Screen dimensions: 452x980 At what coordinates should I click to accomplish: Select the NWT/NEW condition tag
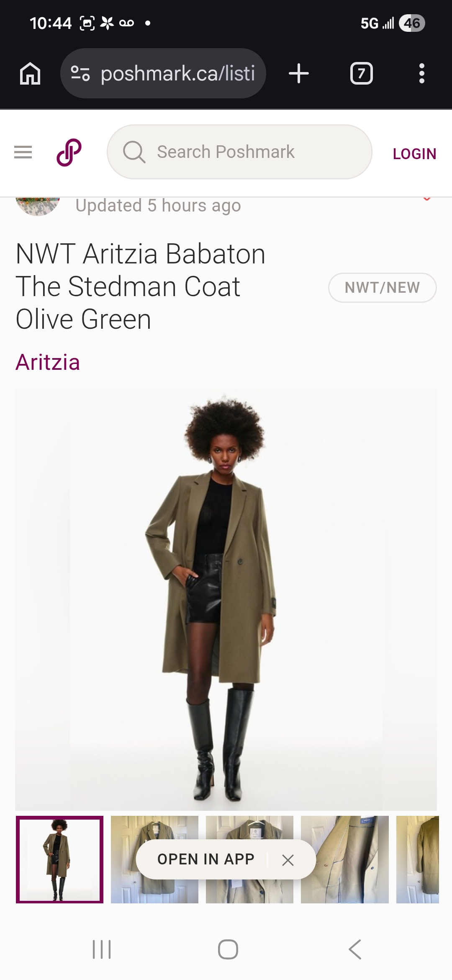click(x=382, y=288)
